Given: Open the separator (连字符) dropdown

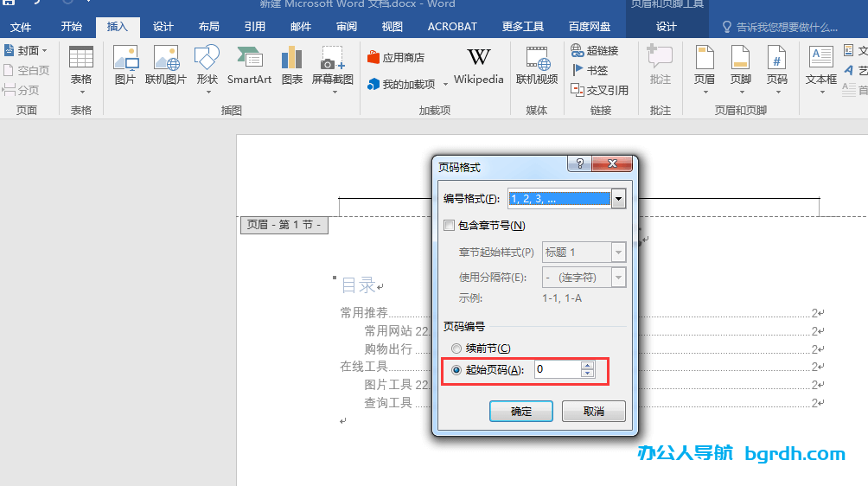Looking at the screenshot, I should click(x=618, y=278).
